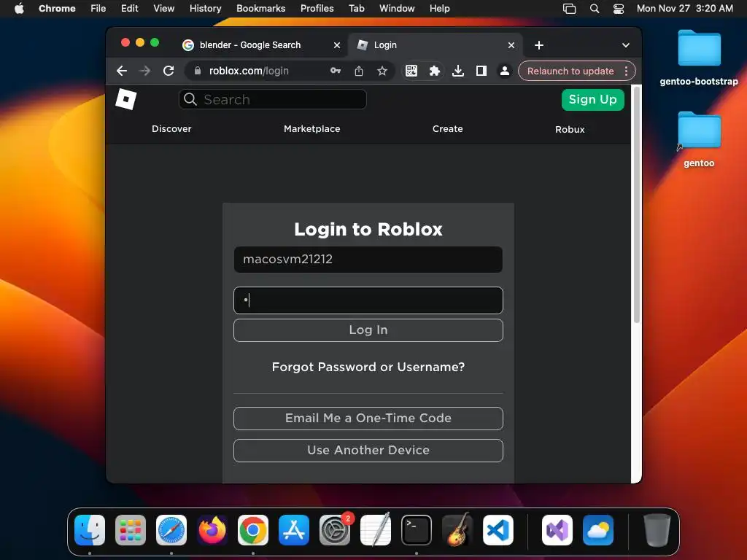Viewport: 747px width, 560px height.
Task: Click the browser forward arrow
Action: (x=145, y=71)
